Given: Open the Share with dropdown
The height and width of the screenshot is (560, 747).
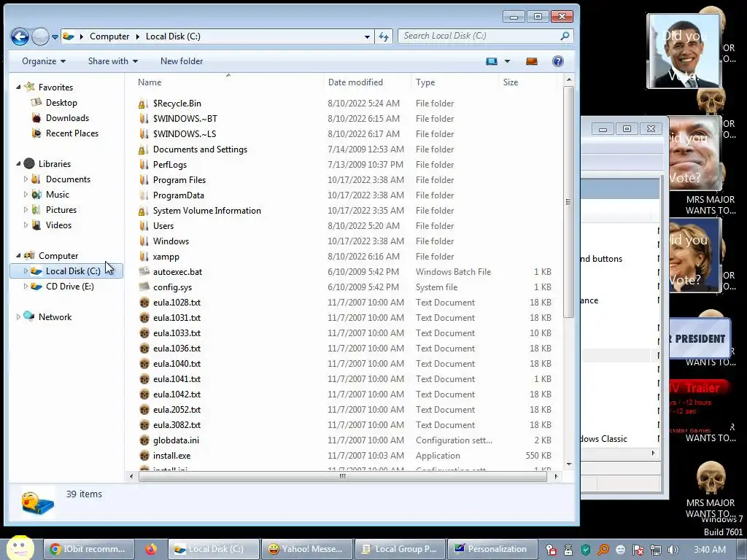Looking at the screenshot, I should point(113,61).
